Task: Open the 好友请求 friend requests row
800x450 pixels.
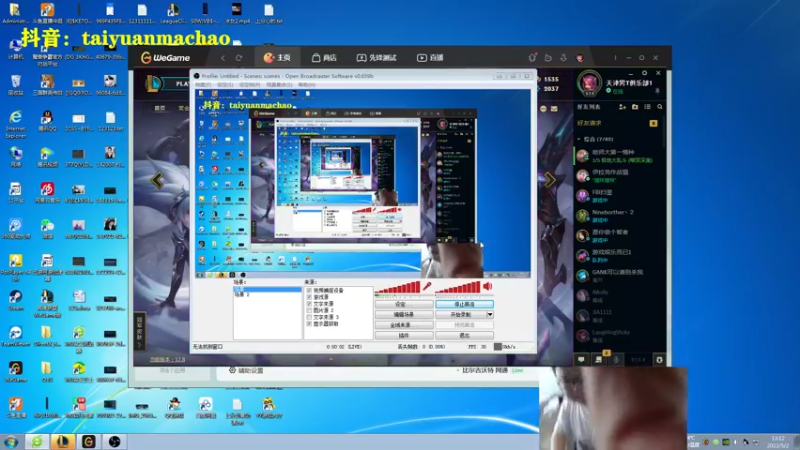Action: pyautogui.click(x=618, y=123)
